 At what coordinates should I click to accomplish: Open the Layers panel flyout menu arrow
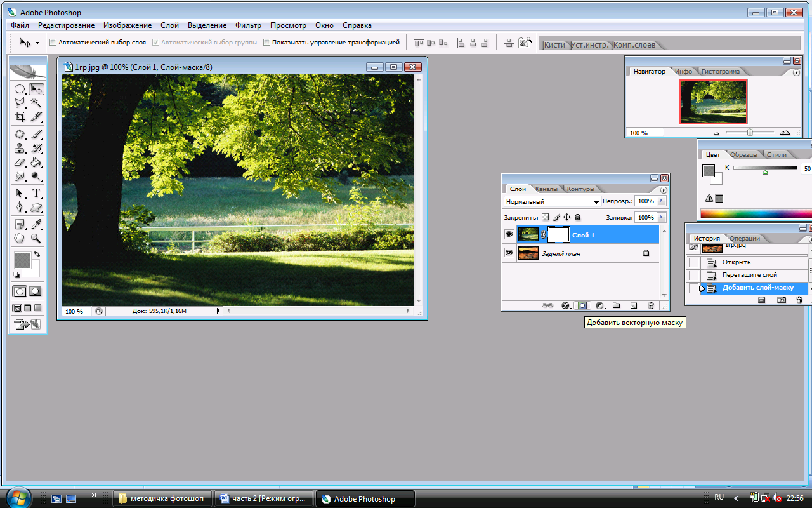[x=664, y=190]
